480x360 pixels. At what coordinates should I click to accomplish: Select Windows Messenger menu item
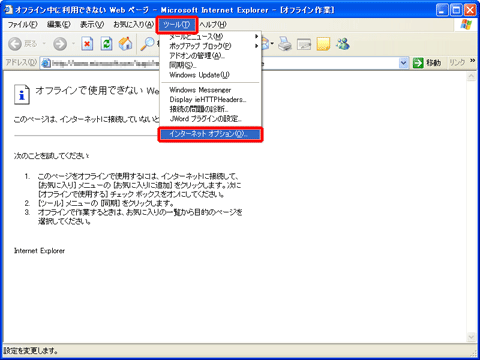(209, 90)
